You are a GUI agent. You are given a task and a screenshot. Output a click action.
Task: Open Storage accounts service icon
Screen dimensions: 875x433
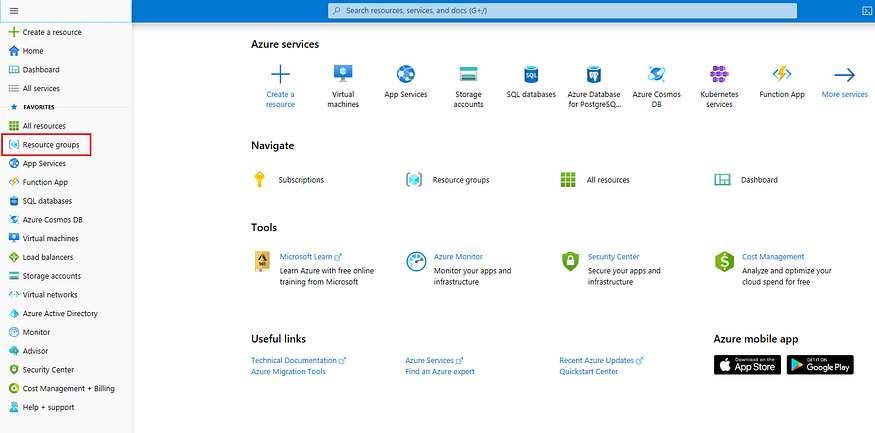click(x=468, y=75)
